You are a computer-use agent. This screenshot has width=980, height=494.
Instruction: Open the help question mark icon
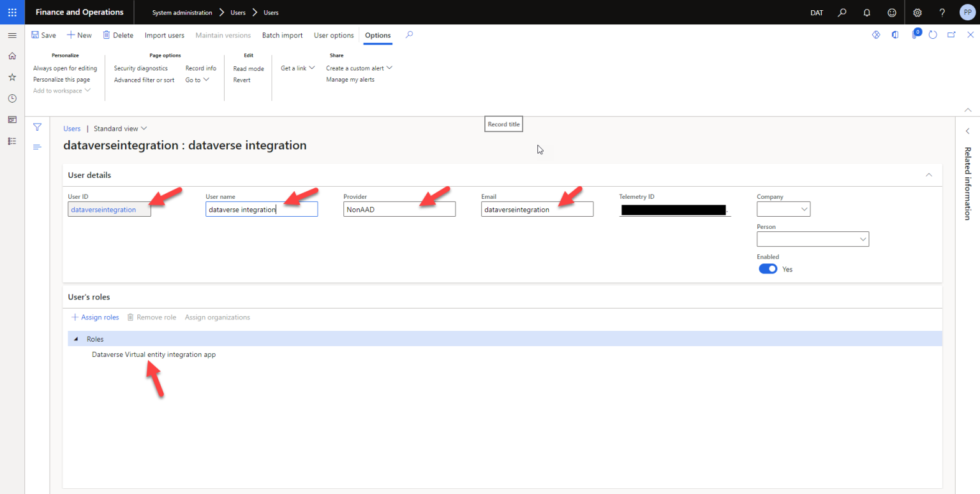[x=942, y=12]
